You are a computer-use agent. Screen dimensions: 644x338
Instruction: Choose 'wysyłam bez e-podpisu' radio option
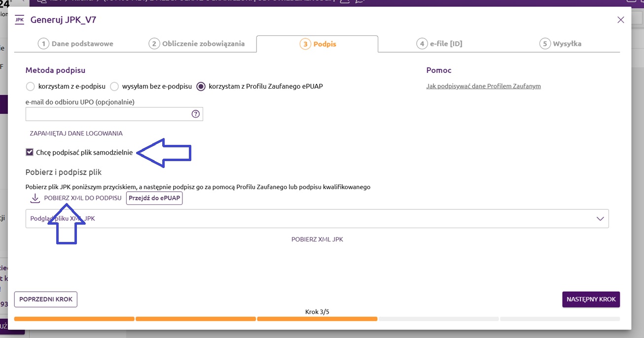[114, 87]
